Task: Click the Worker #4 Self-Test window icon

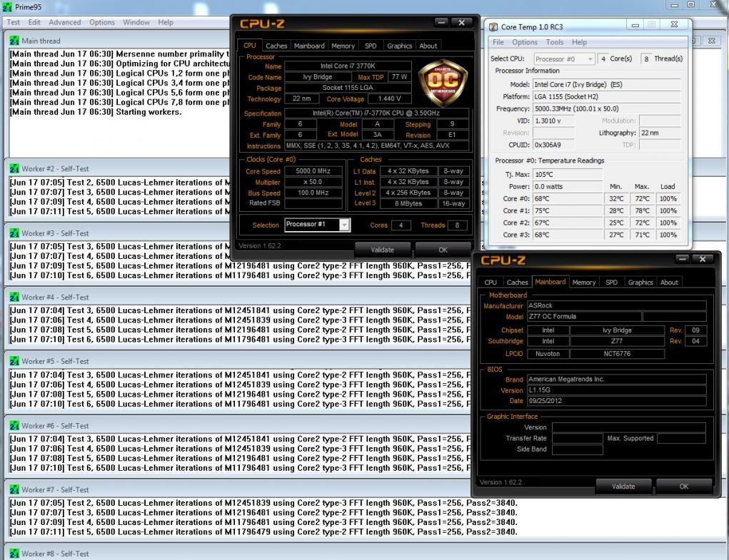Action: click(x=14, y=297)
